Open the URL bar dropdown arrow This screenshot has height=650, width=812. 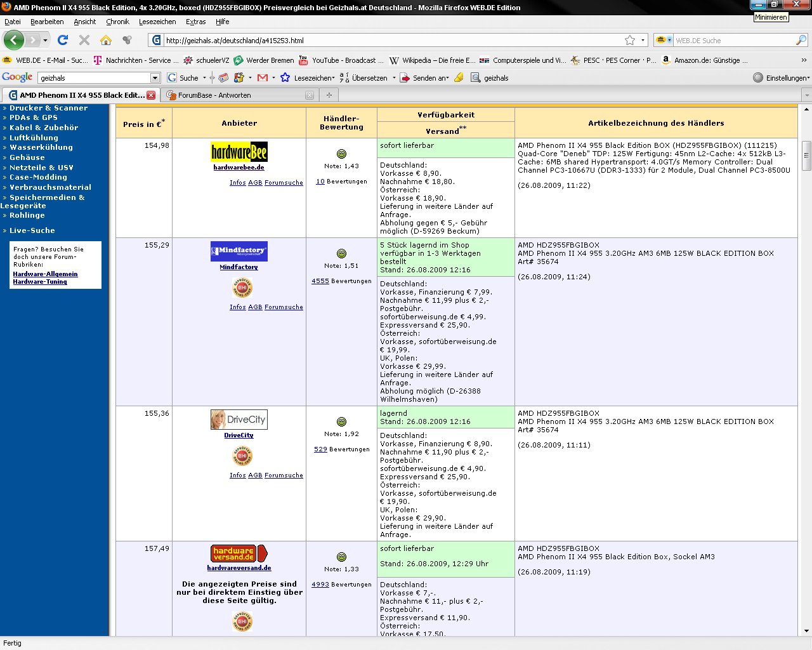(643, 40)
